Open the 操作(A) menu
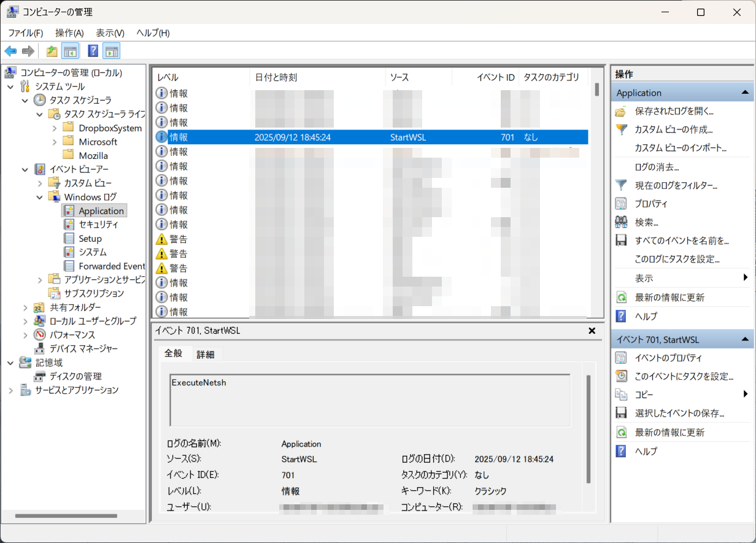Screen dimensions: 756x543 [x=69, y=33]
